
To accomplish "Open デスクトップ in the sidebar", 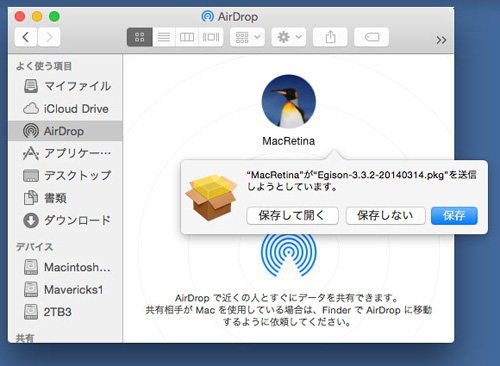I will click(65, 176).
